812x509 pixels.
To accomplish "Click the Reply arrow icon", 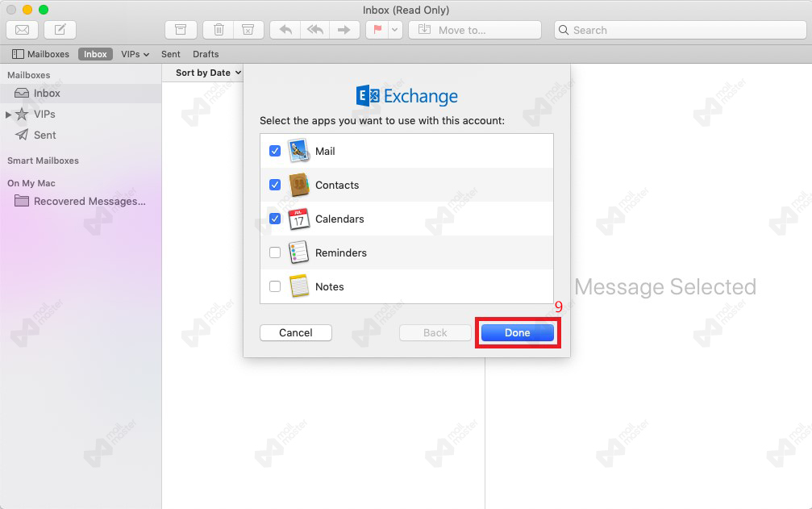I will click(285, 30).
